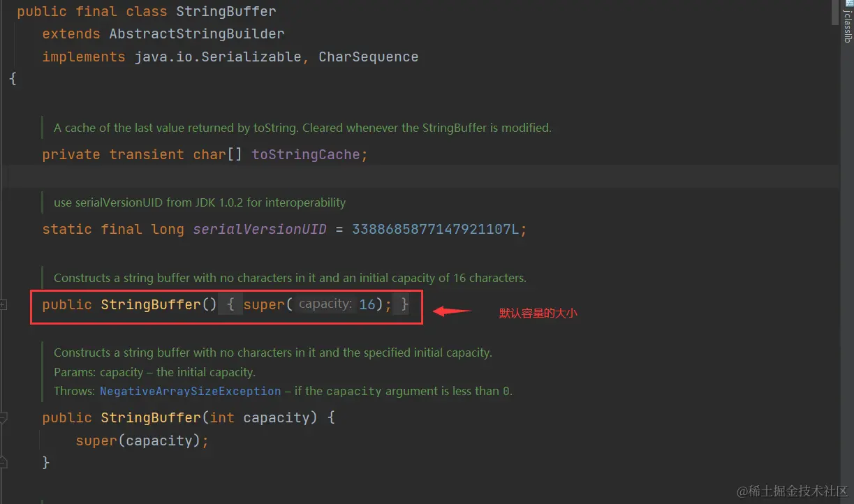Click the 'extends' keyword
The image size is (854, 504).
[71, 34]
